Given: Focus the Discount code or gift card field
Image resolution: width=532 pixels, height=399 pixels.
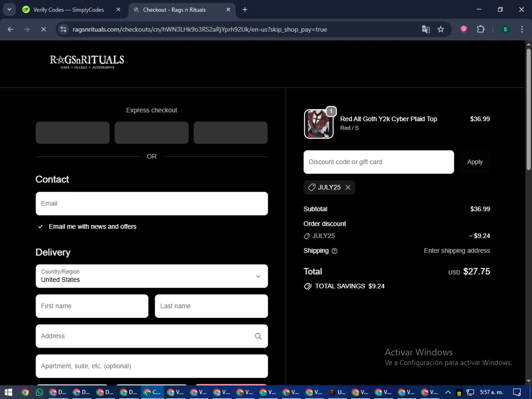Looking at the screenshot, I should tap(379, 162).
